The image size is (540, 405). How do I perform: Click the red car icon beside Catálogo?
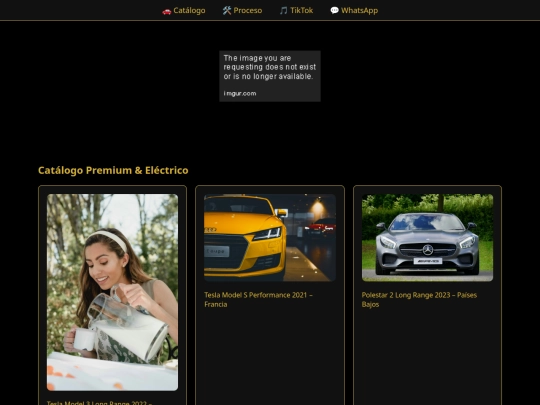[x=167, y=11]
